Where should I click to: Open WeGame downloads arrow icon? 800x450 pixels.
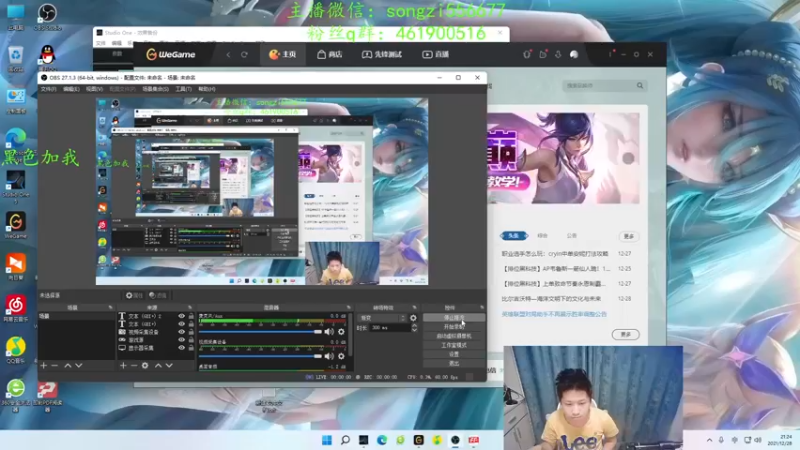tap(558, 54)
